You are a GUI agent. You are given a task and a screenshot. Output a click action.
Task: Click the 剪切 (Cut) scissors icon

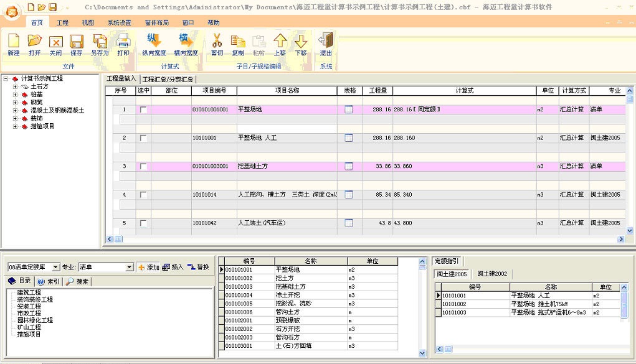[x=217, y=42]
